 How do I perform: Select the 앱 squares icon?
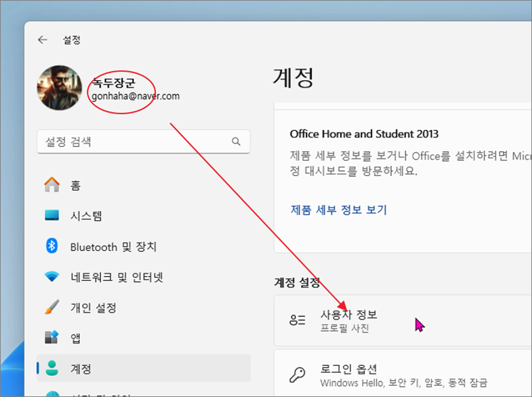pyautogui.click(x=52, y=338)
